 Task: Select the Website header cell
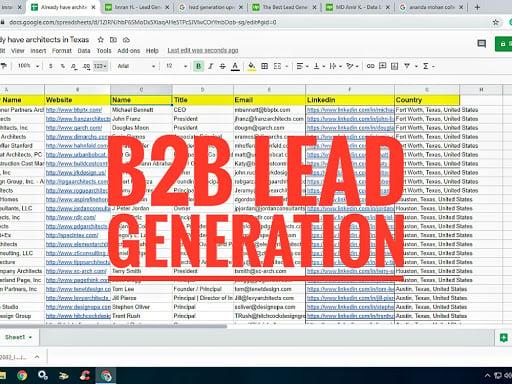coord(77,100)
